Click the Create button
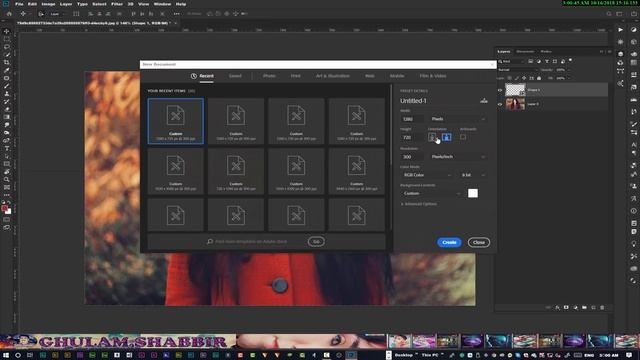 point(449,242)
